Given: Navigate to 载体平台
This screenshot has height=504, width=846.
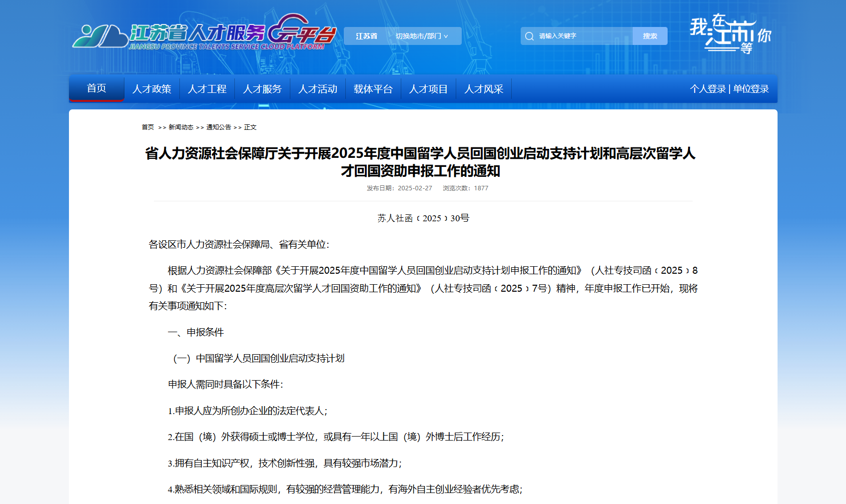Looking at the screenshot, I should [x=373, y=88].
